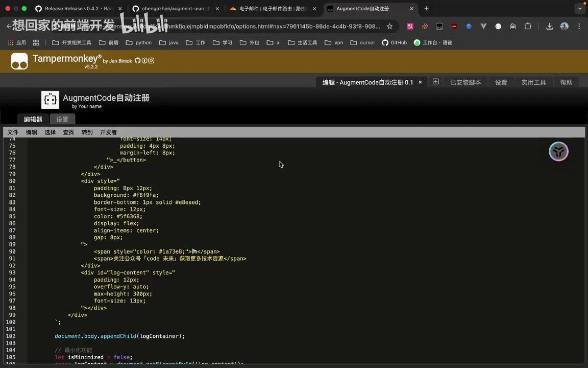
Task: Open the python bookmark folder
Action: tap(139, 42)
